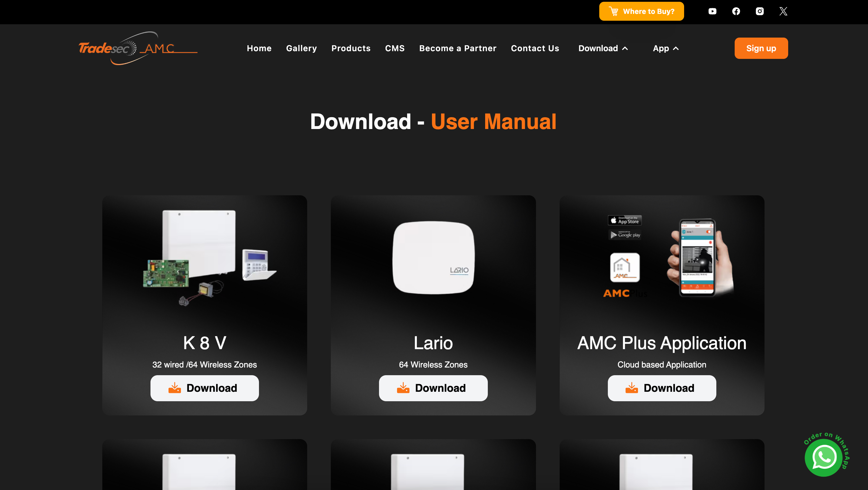Go to the Gallery page
Image resolution: width=868 pixels, height=490 pixels.
[301, 48]
